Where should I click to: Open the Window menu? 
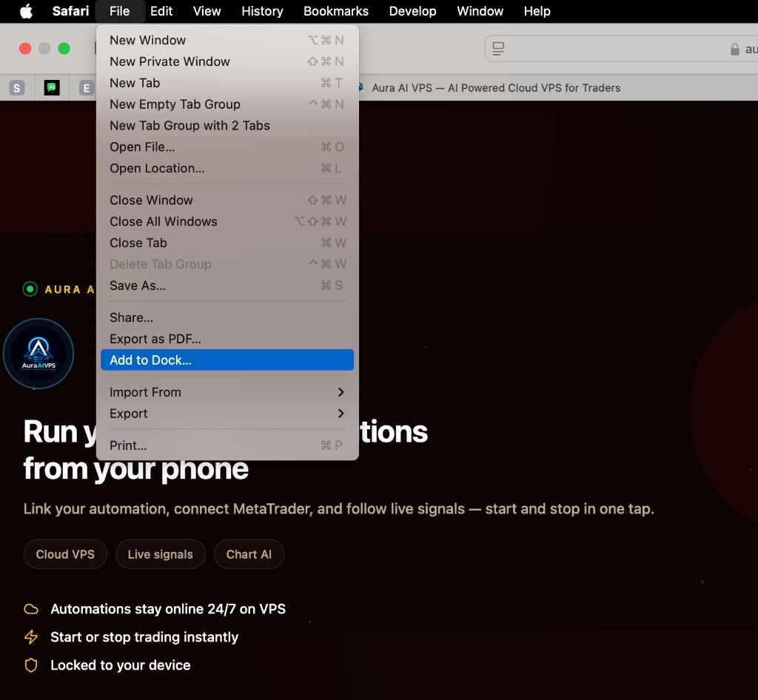point(480,11)
